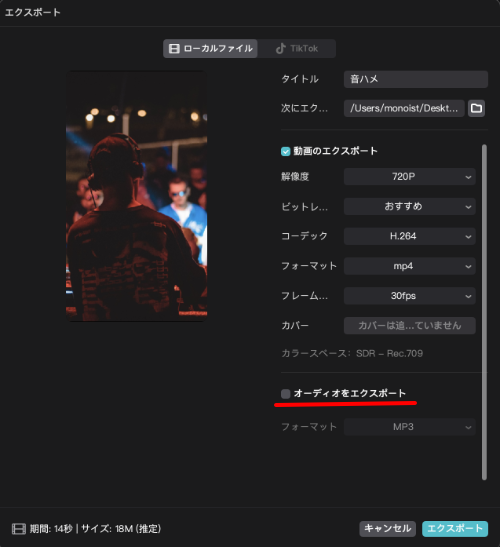500x547 pixels.
Task: Open the video フォーマット mp4 dropdown
Action: [x=410, y=266]
